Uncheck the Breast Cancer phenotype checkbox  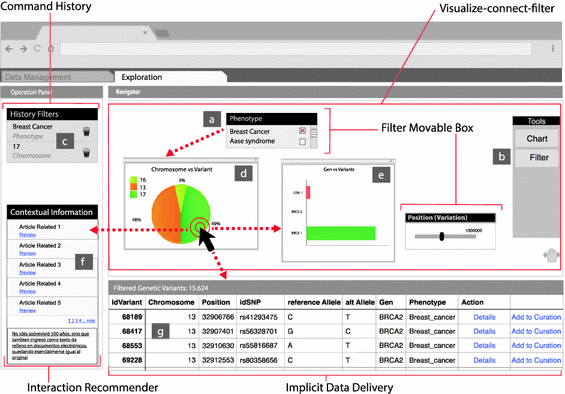(302, 131)
